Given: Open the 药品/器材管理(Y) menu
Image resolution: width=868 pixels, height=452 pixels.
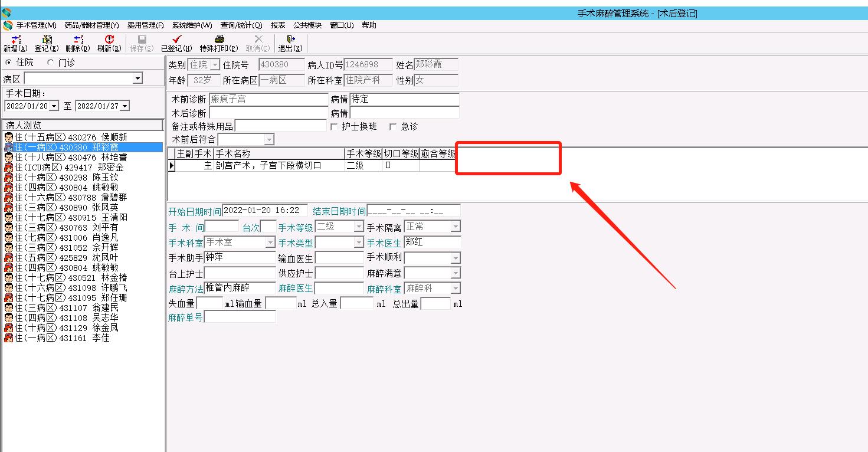Looking at the screenshot, I should click(91, 25).
